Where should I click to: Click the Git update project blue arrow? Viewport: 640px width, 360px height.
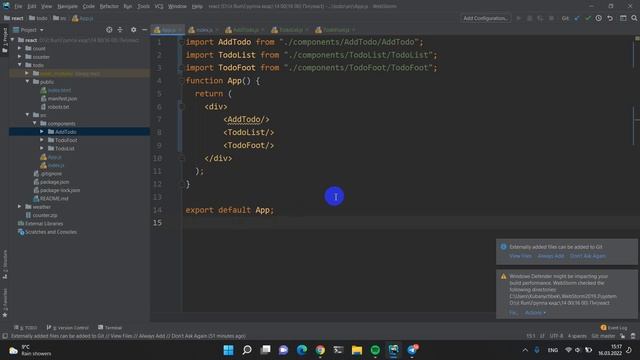pyautogui.click(x=577, y=18)
